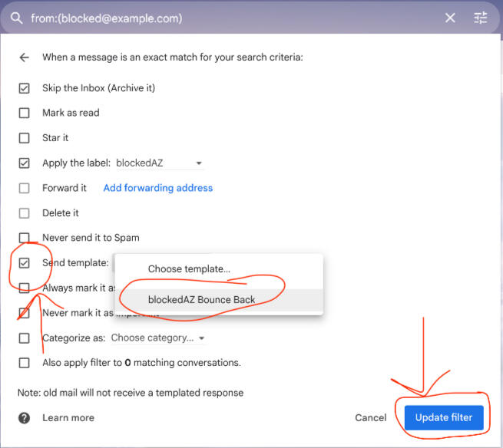Uncheck the Send template checkbox

[25, 263]
